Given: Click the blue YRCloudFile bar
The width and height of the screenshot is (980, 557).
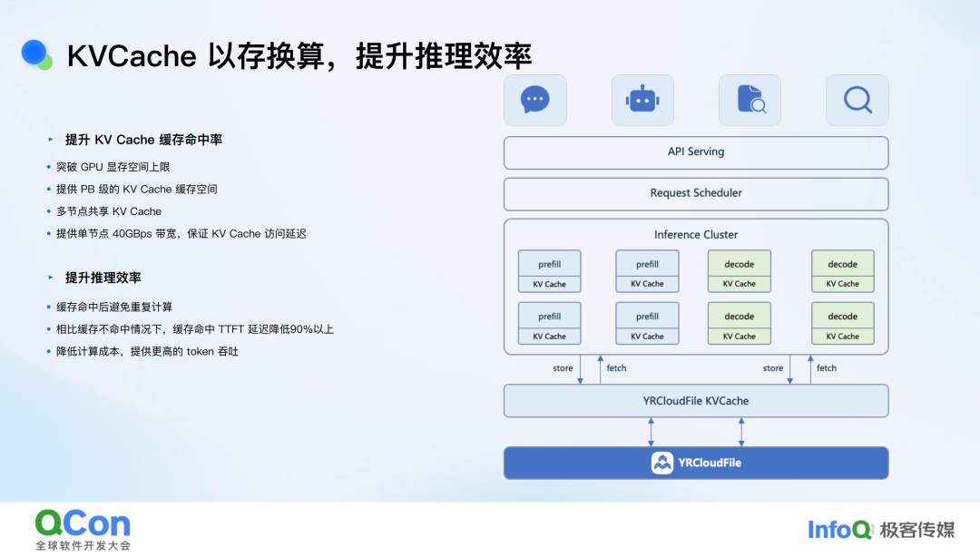Looking at the screenshot, I should [x=696, y=463].
